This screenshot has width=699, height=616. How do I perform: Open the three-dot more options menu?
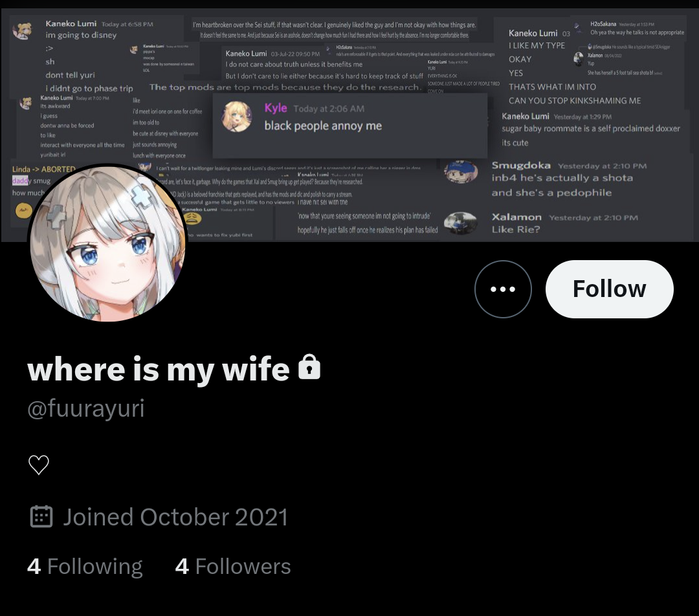(x=503, y=289)
